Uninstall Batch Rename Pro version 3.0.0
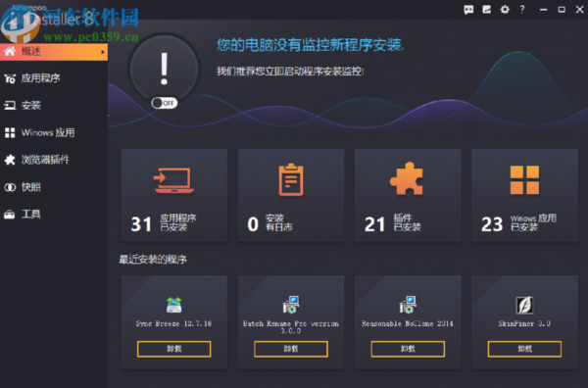The width and height of the screenshot is (588, 388). coord(291,349)
